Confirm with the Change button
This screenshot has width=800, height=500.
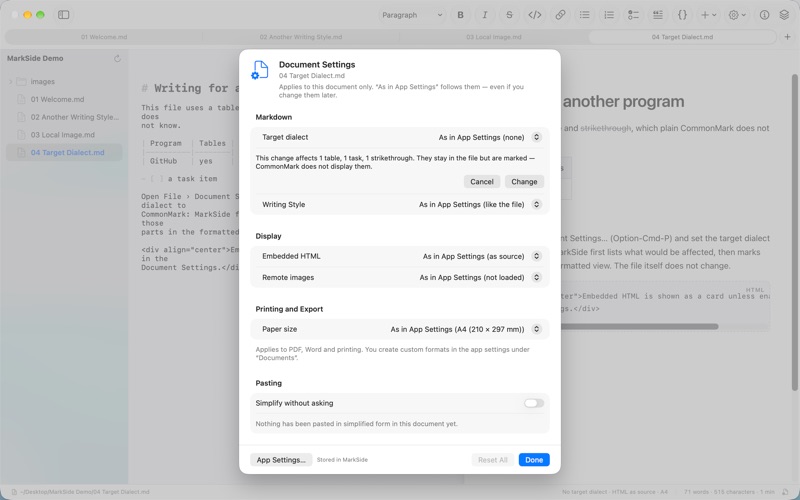[x=524, y=182]
